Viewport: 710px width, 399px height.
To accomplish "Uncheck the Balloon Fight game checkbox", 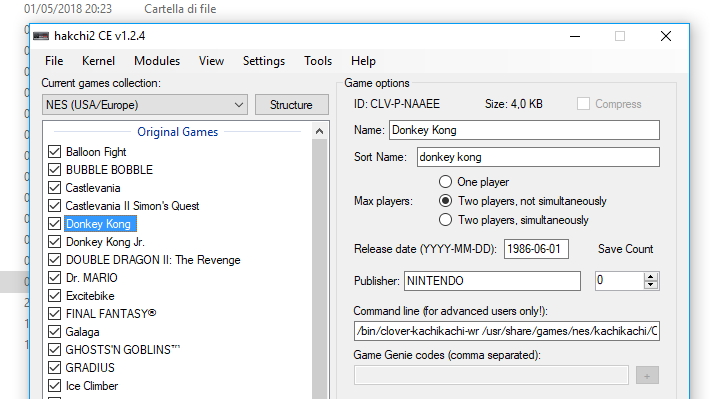I will 54,151.
